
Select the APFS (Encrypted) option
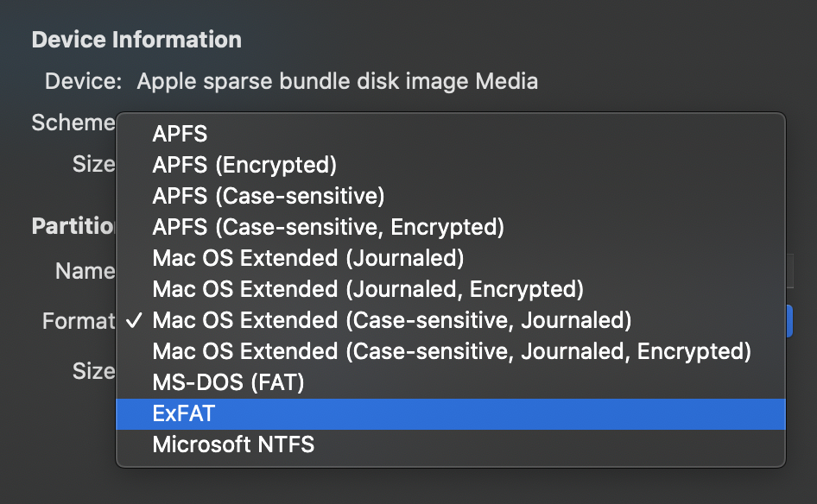pyautogui.click(x=244, y=165)
